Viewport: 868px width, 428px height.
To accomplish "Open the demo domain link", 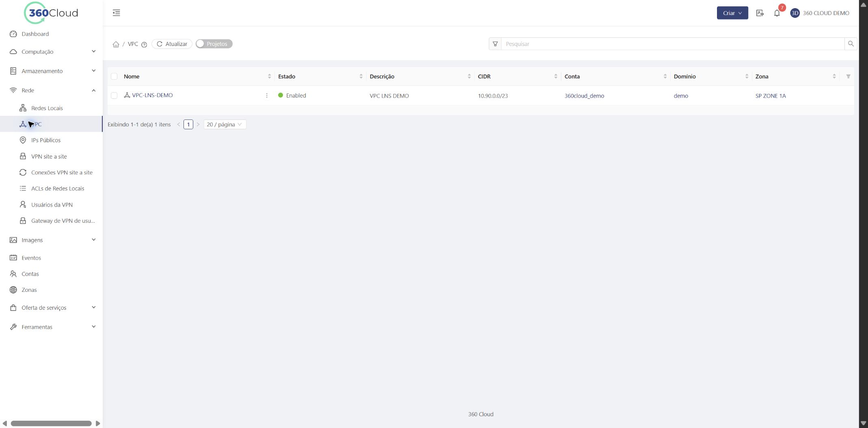I will [x=680, y=96].
